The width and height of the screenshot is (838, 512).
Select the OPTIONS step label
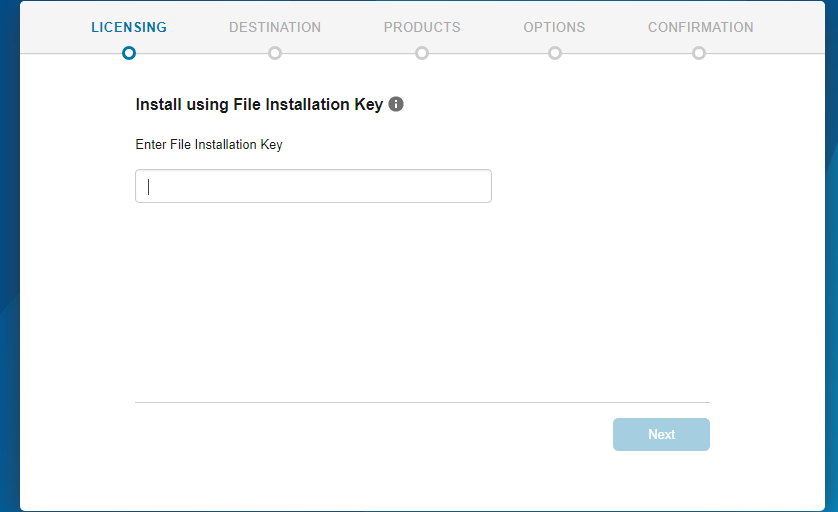point(554,27)
